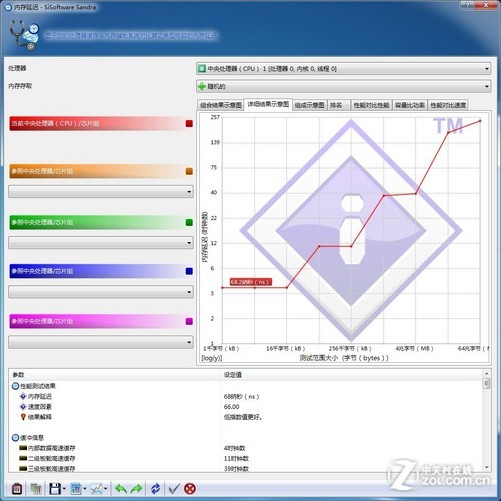Click the chart graph toolbar icon
Viewport: 501px width, 501px height.
(97, 489)
